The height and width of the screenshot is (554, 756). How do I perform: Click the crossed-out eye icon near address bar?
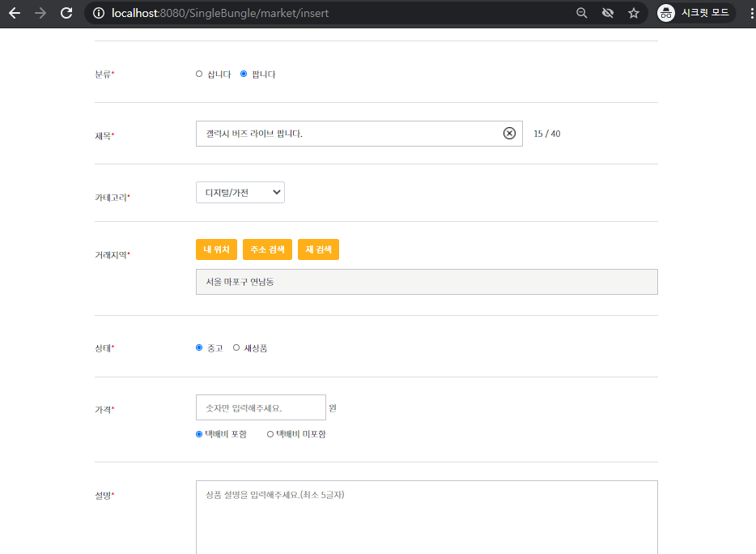pyautogui.click(x=608, y=13)
